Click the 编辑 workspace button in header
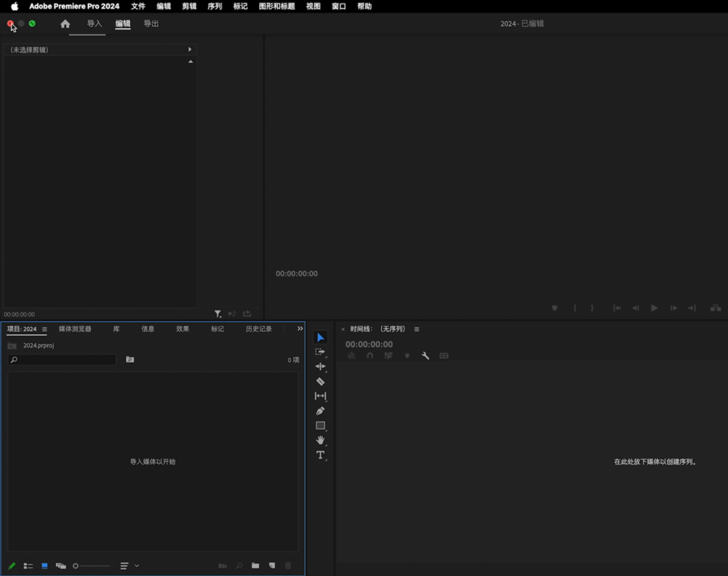Image resolution: width=728 pixels, height=576 pixels. [x=123, y=24]
